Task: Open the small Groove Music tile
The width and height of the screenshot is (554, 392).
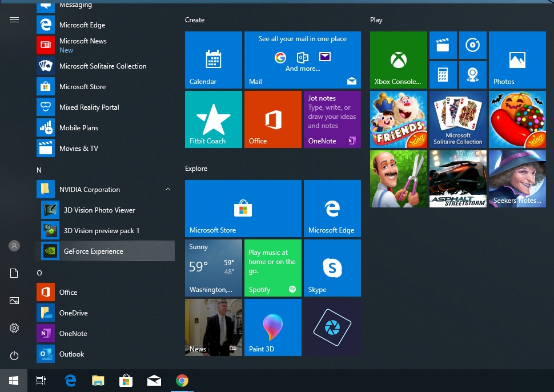Action: pyautogui.click(x=473, y=45)
